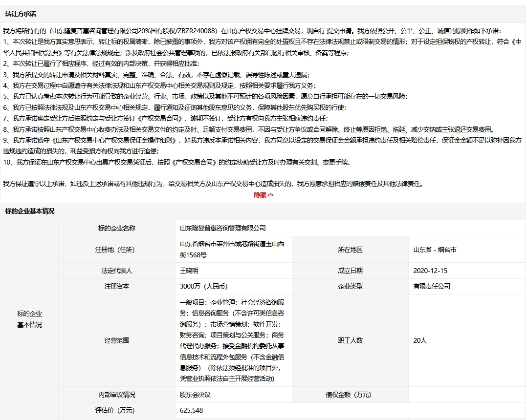Click the 内部审议情况 label cell
The width and height of the screenshot is (527, 420).
pos(117,395)
